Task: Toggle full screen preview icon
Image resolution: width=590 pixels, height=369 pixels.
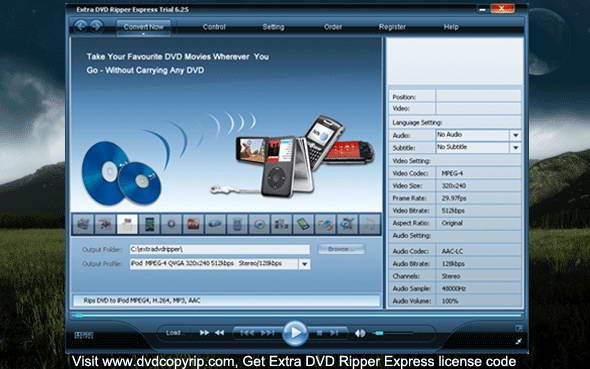Action: click(x=519, y=328)
